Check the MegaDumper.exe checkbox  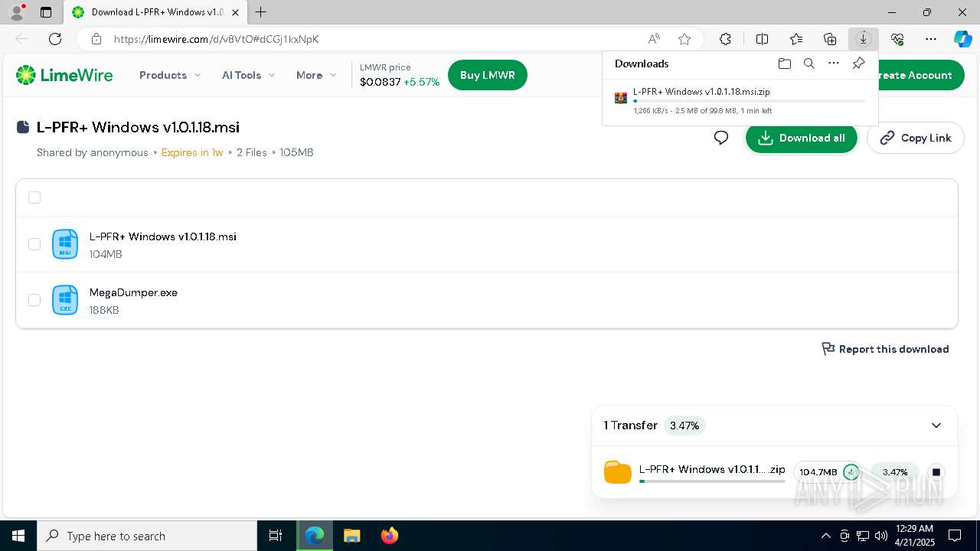(x=34, y=300)
